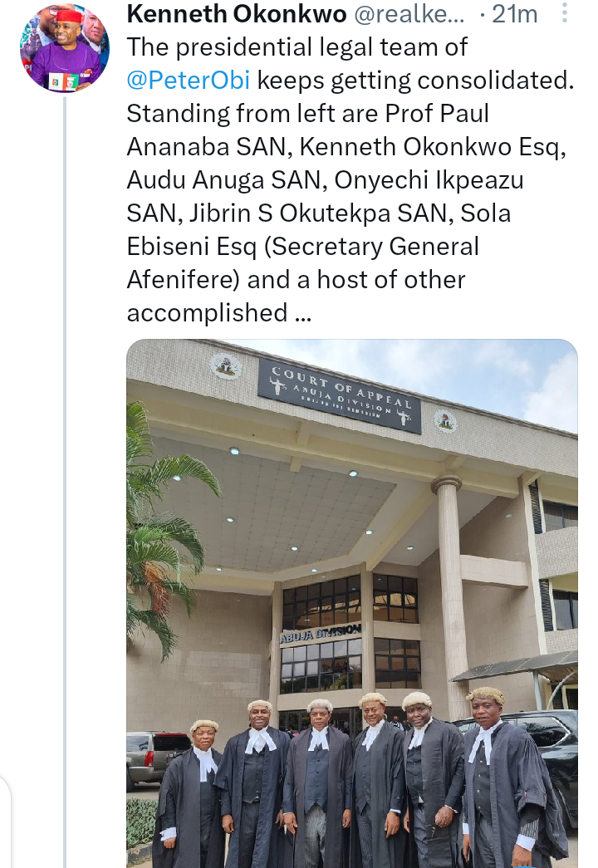Open the @realke... handle link
Image resolution: width=598 pixels, height=868 pixels.
click(x=409, y=14)
